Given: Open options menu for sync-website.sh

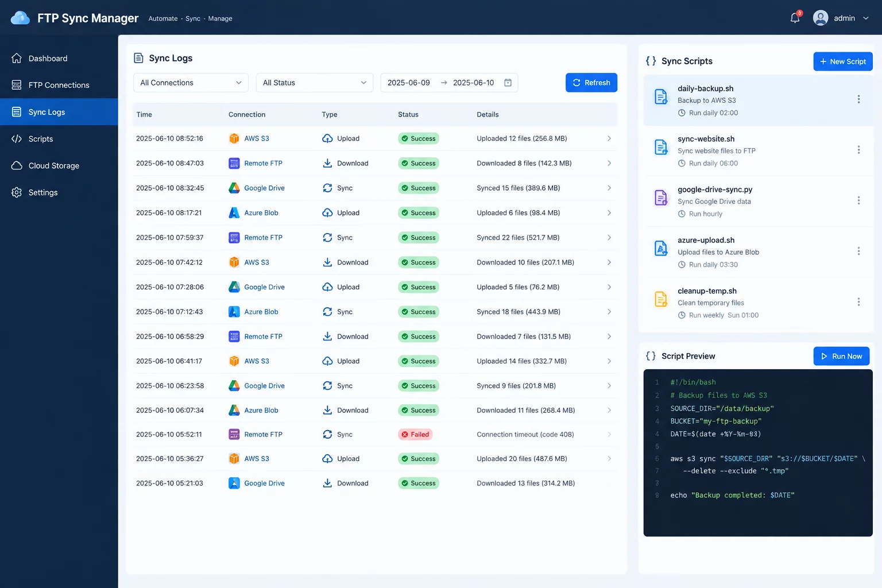Looking at the screenshot, I should tap(858, 150).
